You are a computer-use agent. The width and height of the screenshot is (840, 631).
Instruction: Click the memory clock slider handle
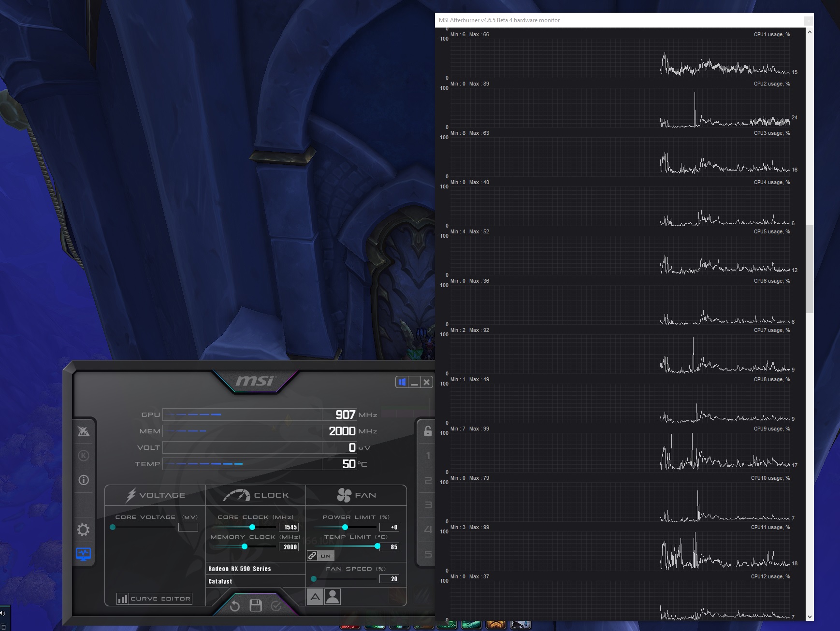tap(245, 546)
